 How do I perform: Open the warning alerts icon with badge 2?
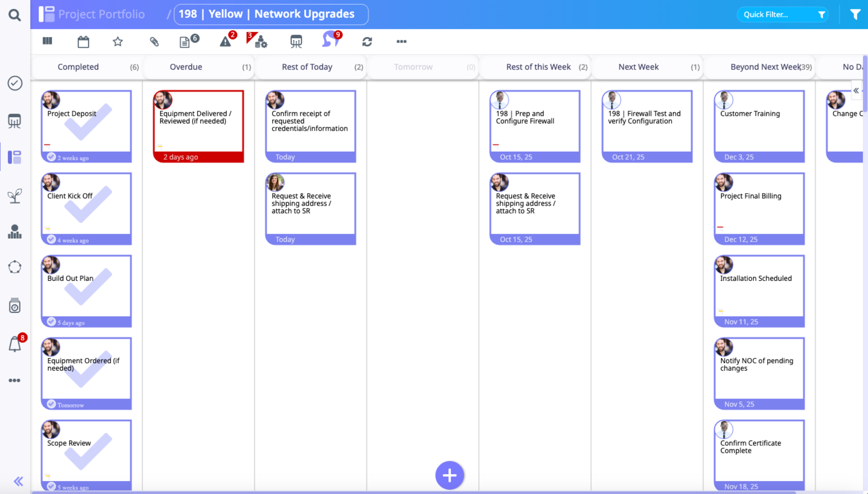pyautogui.click(x=225, y=42)
